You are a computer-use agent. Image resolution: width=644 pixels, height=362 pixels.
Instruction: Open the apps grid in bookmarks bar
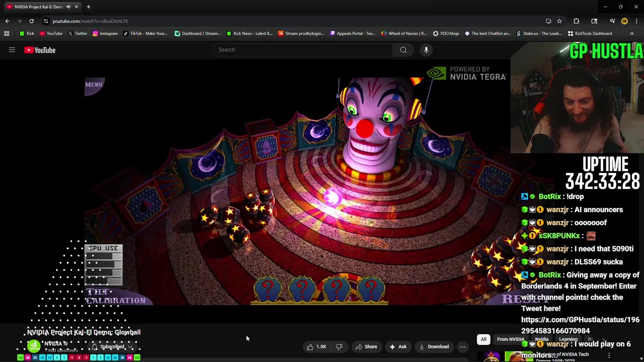7,34
